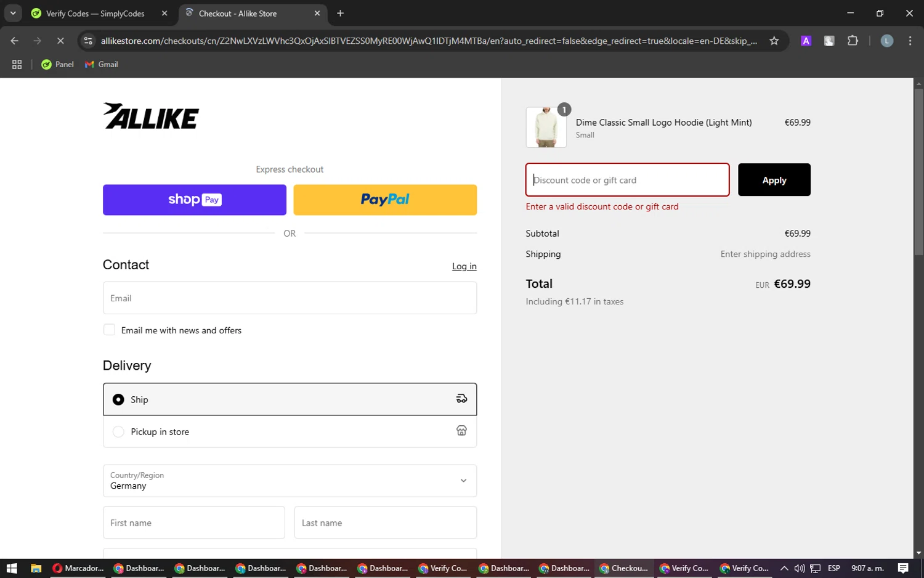
Task: Click the allikestore.com address bar URL
Action: click(x=429, y=41)
